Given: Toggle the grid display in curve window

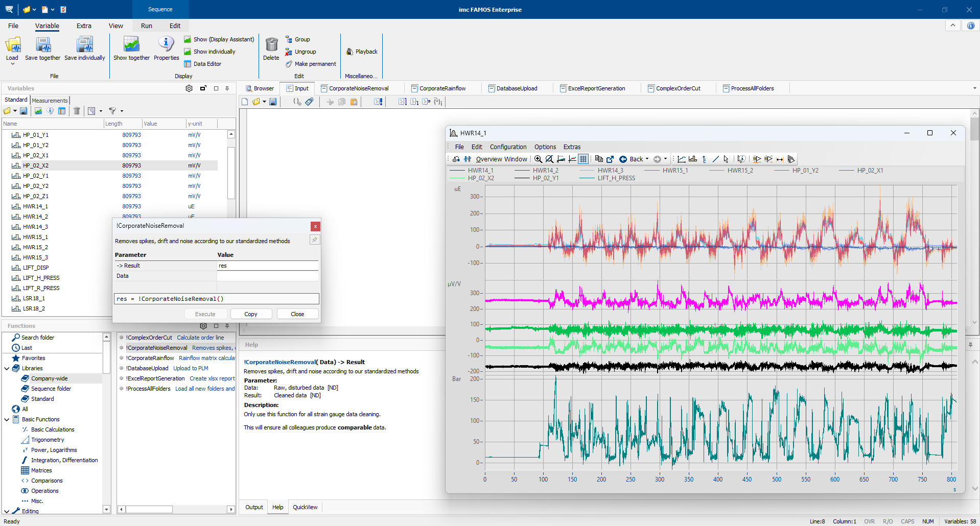Looking at the screenshot, I should click(x=583, y=159).
